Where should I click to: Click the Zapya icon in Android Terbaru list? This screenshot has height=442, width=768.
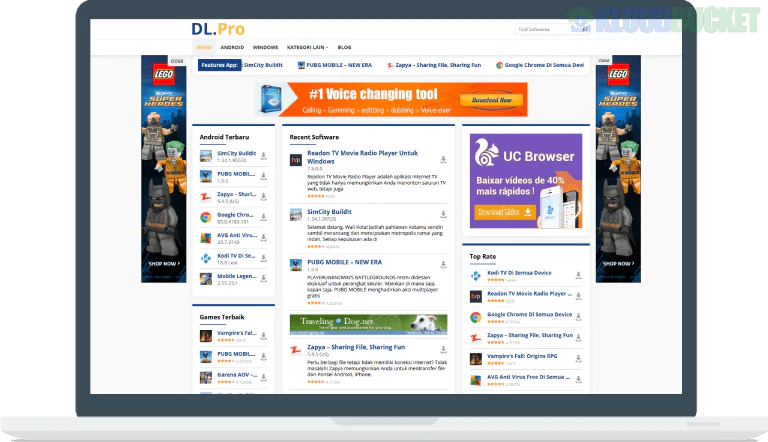click(x=205, y=196)
